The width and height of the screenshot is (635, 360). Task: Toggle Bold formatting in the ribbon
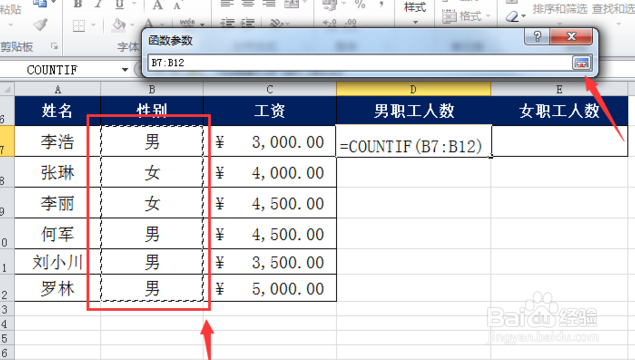[78, 4]
